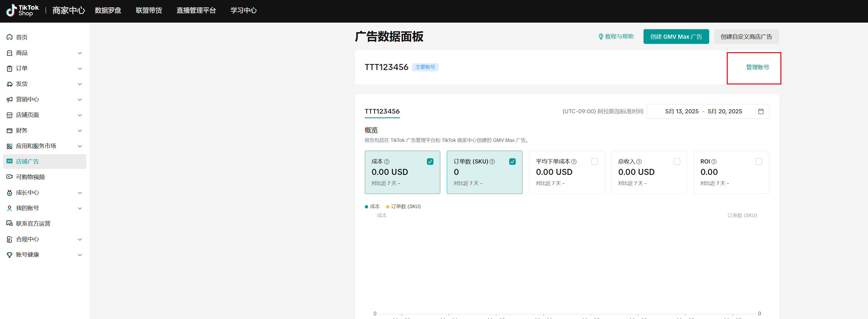Click the 成本 help question mark icon
This screenshot has width=868, height=319.
point(387,161)
